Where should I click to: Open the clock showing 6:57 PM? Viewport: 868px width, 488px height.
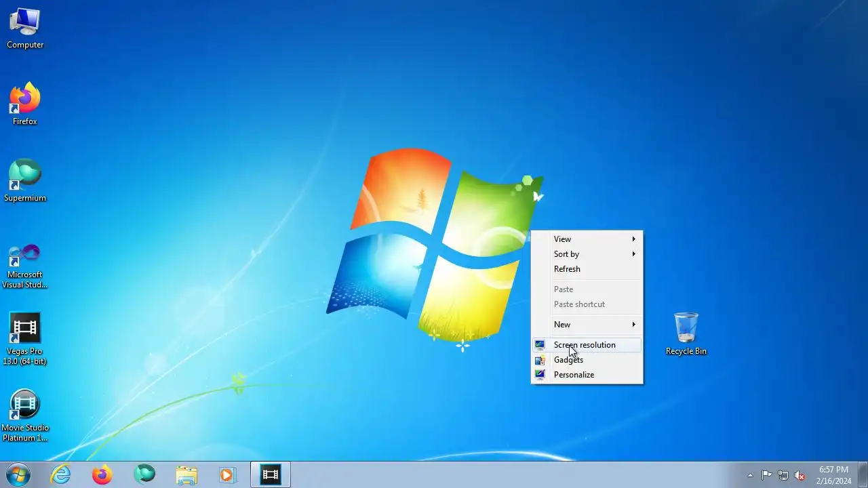tap(833, 475)
